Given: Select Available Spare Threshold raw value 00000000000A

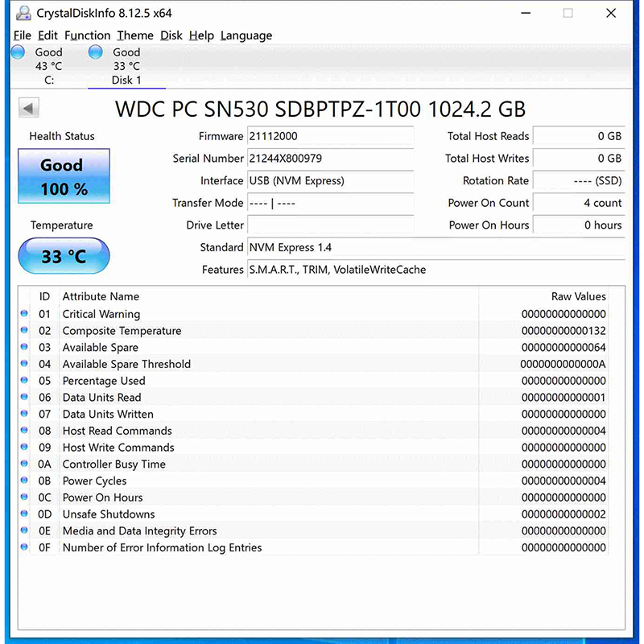Looking at the screenshot, I should pyautogui.click(x=563, y=364).
